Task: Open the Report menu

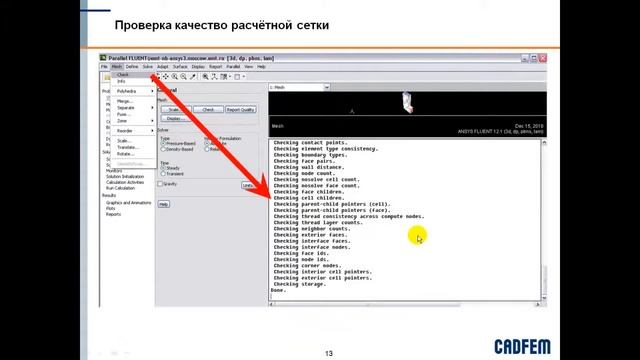Action: click(216, 67)
